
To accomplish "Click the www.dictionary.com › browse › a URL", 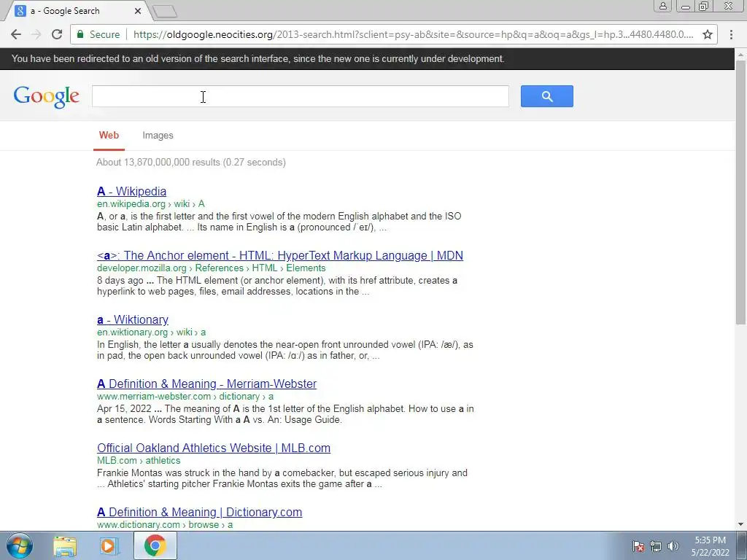I will point(164,525).
